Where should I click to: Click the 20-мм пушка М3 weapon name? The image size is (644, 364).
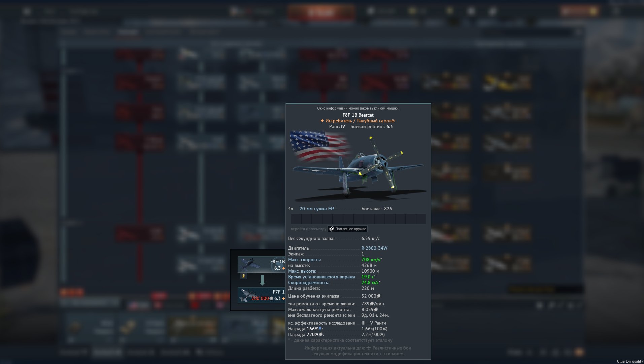pyautogui.click(x=317, y=209)
